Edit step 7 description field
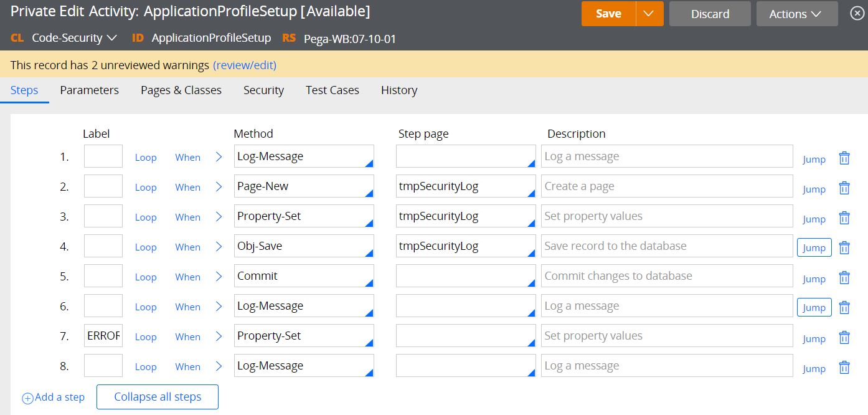This screenshot has width=868, height=415. point(667,336)
